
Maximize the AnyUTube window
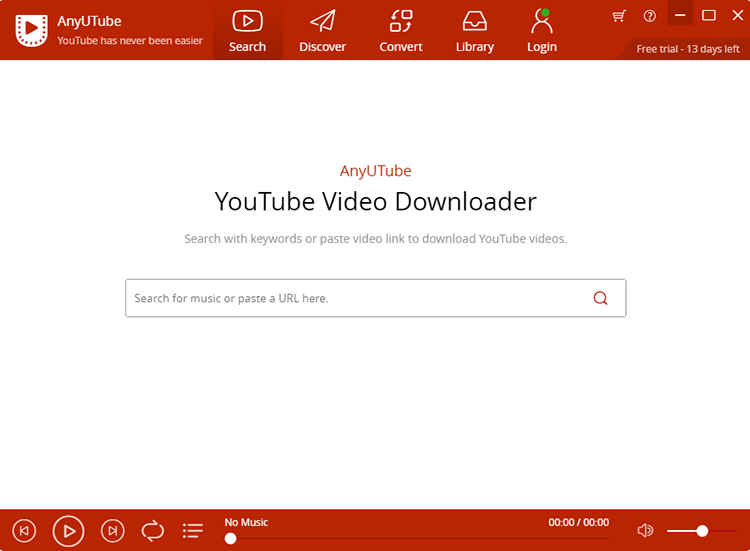pos(708,15)
